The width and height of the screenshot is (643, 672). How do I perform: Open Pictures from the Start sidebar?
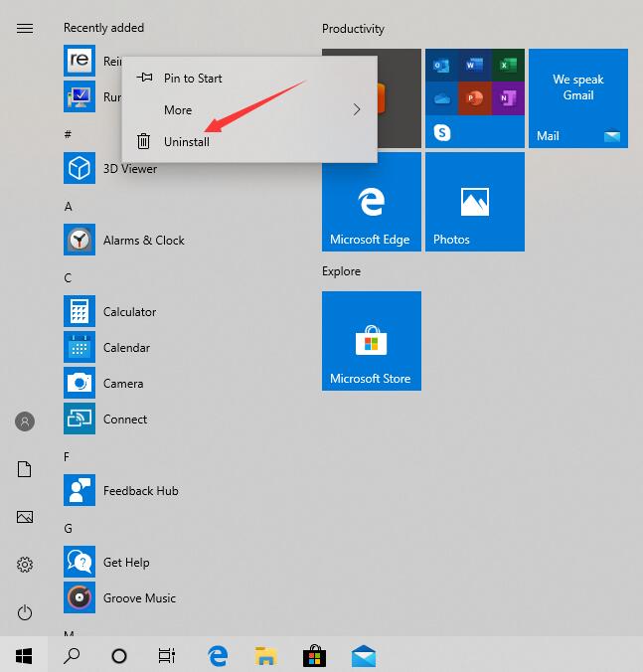pyautogui.click(x=25, y=517)
